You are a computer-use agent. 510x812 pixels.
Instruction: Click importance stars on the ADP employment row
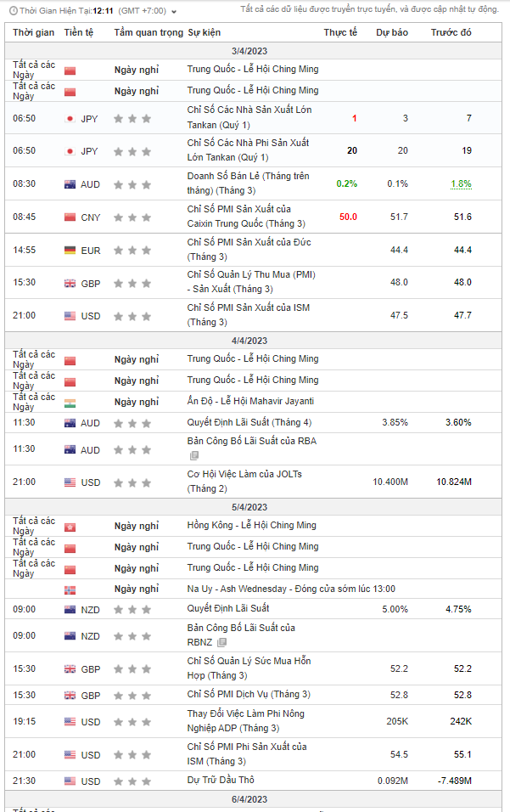133,721
